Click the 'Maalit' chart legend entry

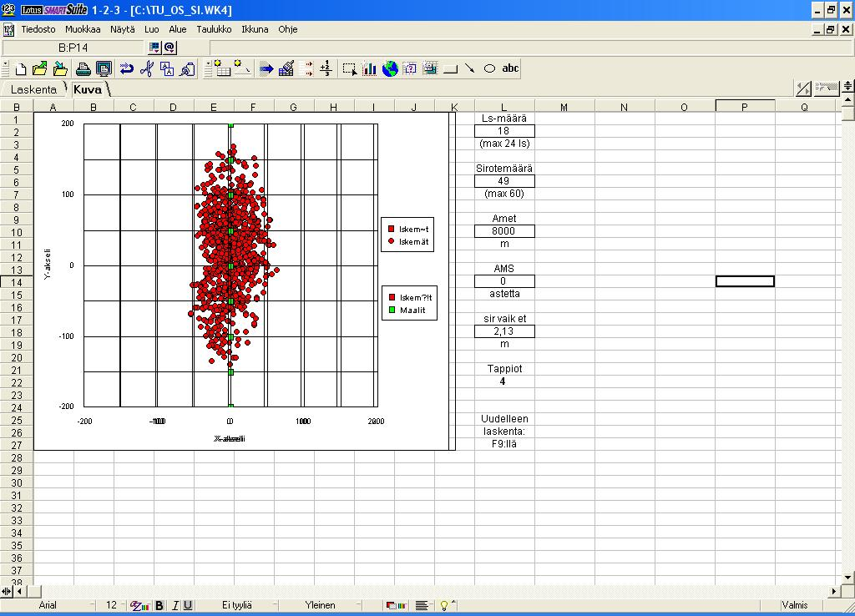click(407, 311)
